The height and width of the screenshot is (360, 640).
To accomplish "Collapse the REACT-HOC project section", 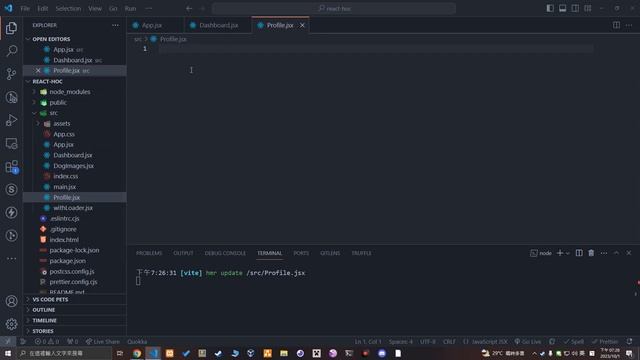I will (x=28, y=82).
